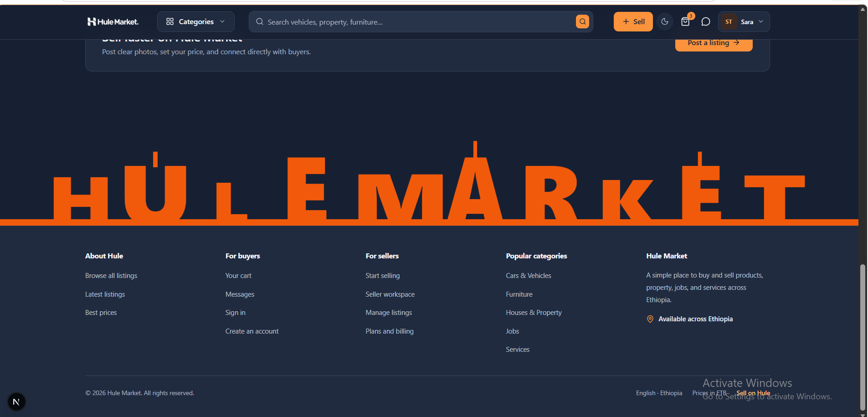Go to Seller workspace link
The height and width of the screenshot is (417, 868).
[390, 294]
